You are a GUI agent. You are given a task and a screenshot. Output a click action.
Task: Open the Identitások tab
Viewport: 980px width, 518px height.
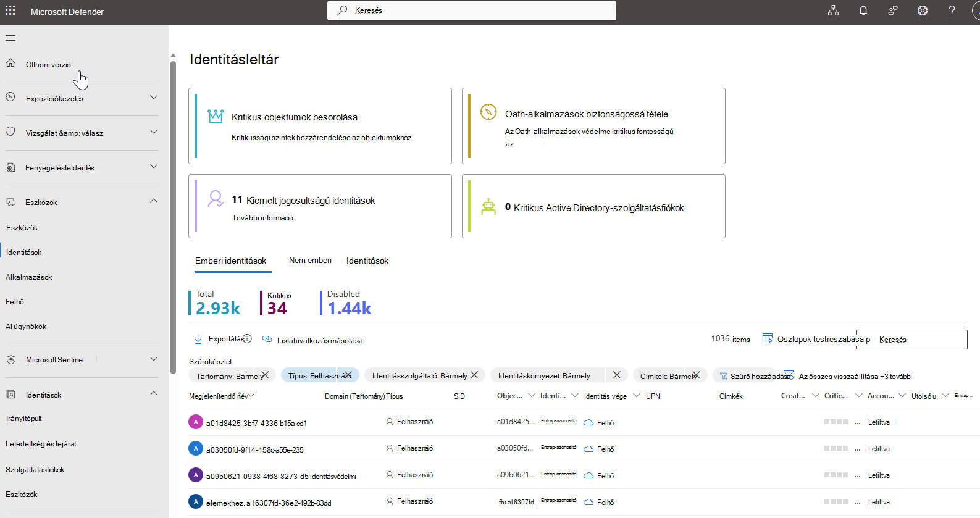tap(367, 261)
